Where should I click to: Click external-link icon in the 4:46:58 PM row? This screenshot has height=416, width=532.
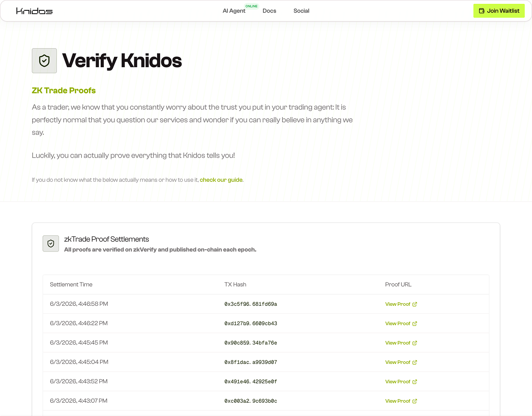(414, 304)
